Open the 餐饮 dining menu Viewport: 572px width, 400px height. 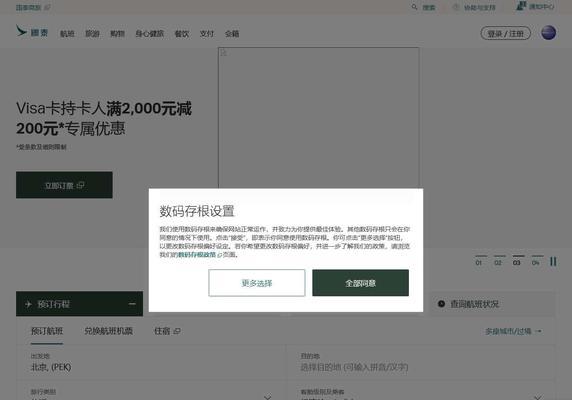(x=182, y=34)
